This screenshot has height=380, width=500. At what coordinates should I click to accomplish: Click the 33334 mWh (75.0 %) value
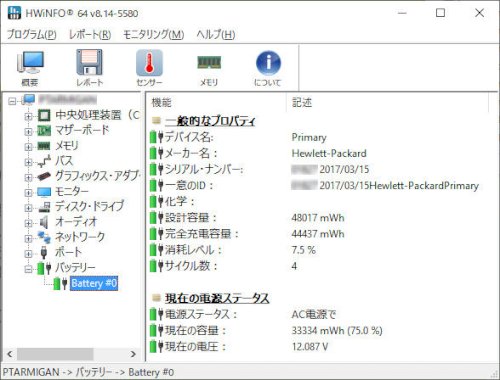337,331
